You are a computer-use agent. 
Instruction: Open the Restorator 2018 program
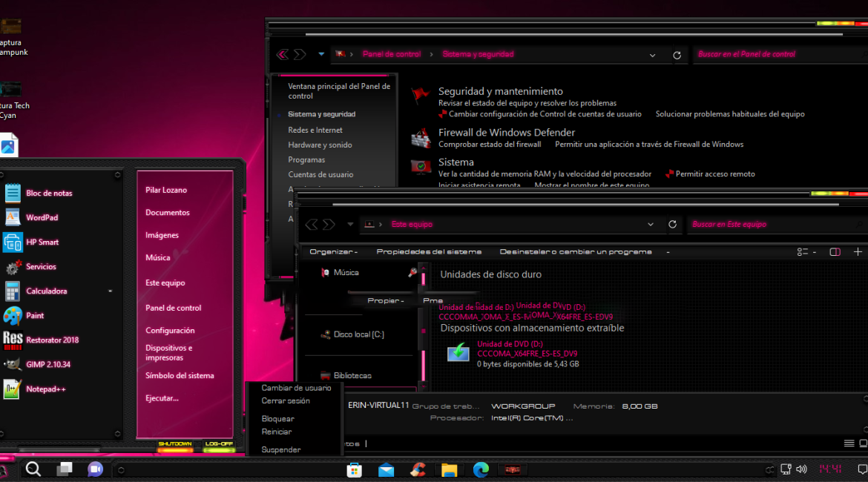click(51, 340)
